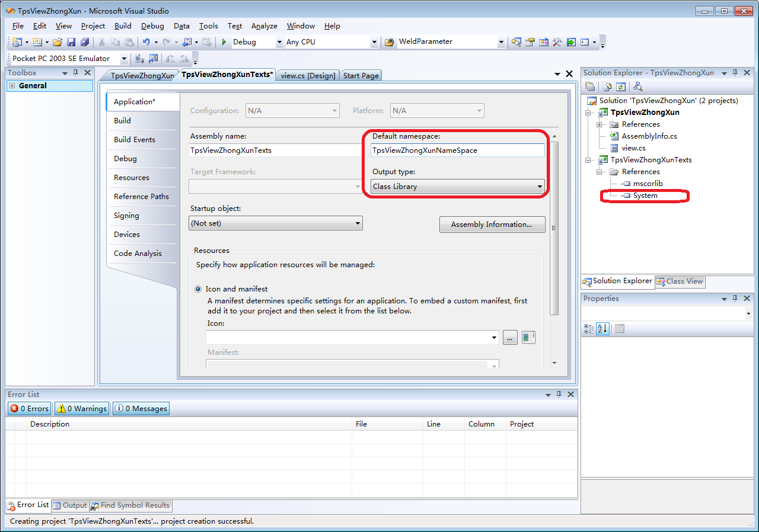This screenshot has width=759, height=532.
Task: Click the Assembly Information... button
Action: [x=492, y=225]
